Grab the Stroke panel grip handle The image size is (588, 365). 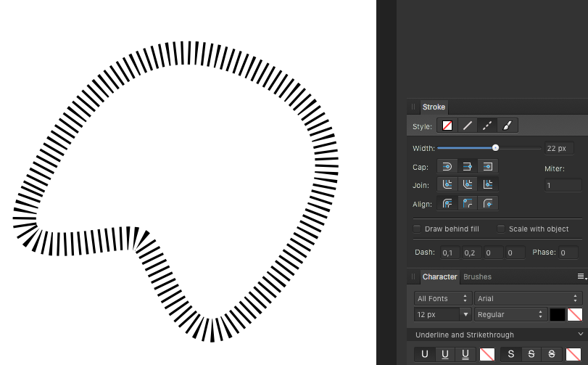413,107
